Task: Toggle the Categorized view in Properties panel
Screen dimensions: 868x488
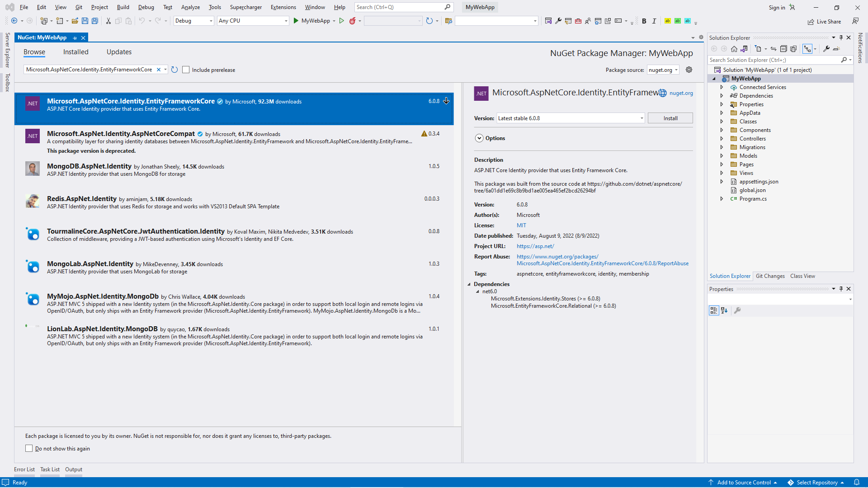Action: tap(714, 310)
